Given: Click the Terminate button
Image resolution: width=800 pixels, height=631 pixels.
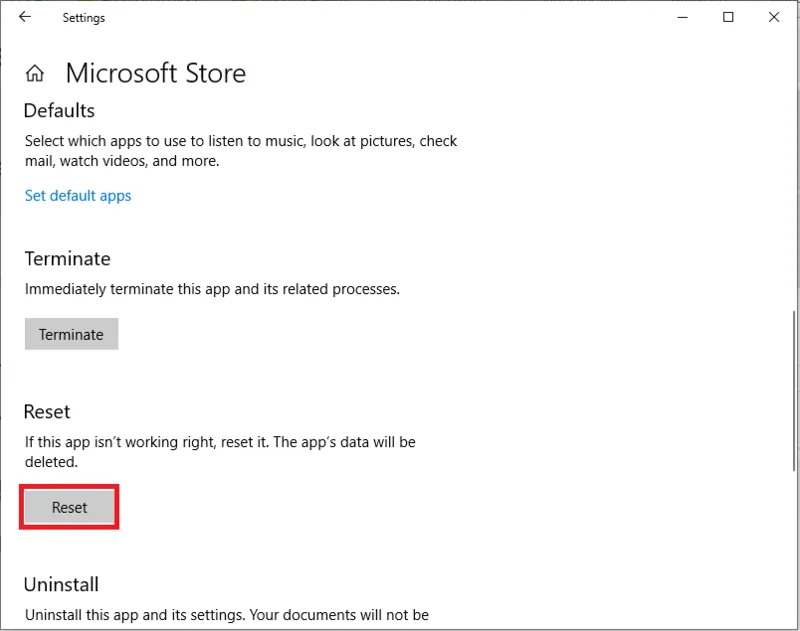Looking at the screenshot, I should coord(71,334).
